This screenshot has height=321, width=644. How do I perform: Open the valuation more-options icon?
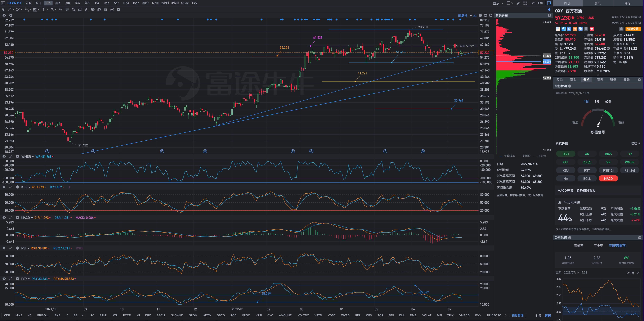point(640,238)
